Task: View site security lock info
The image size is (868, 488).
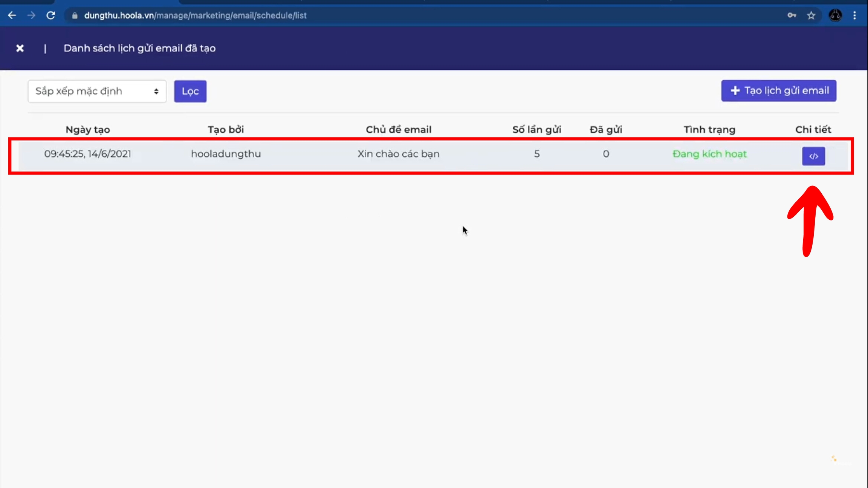Action: 75,15
